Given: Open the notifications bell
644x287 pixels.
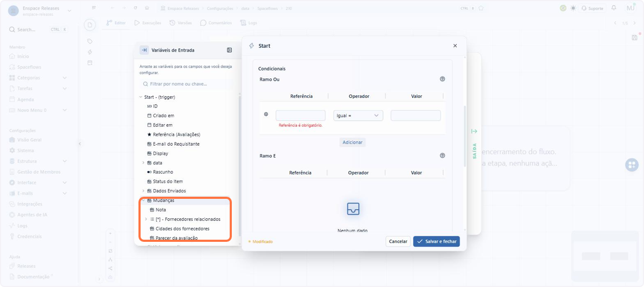Looking at the screenshot, I should click(x=614, y=8).
